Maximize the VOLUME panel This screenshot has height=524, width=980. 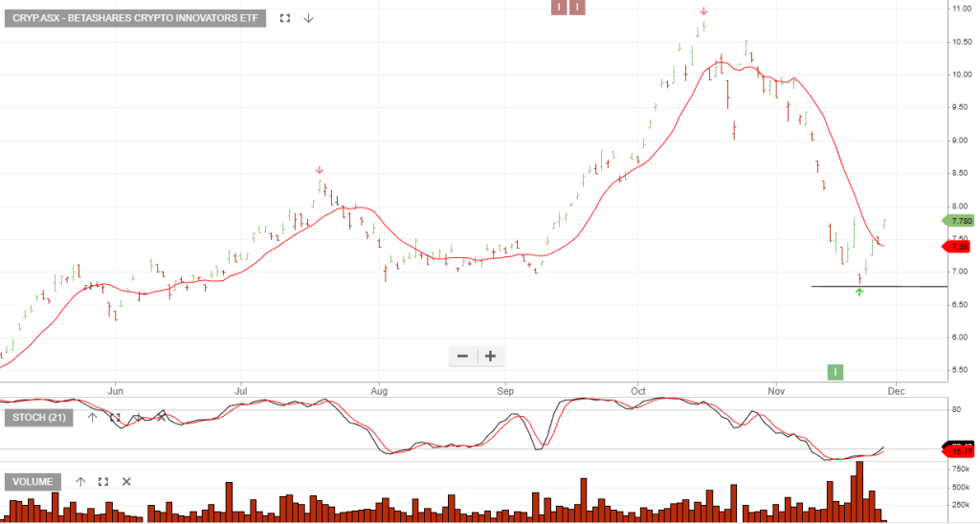103,482
